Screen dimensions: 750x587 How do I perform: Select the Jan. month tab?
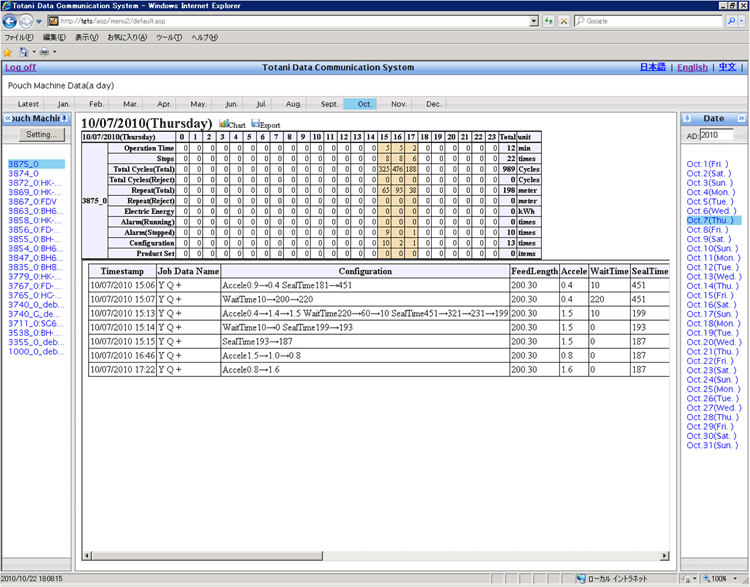tap(64, 104)
